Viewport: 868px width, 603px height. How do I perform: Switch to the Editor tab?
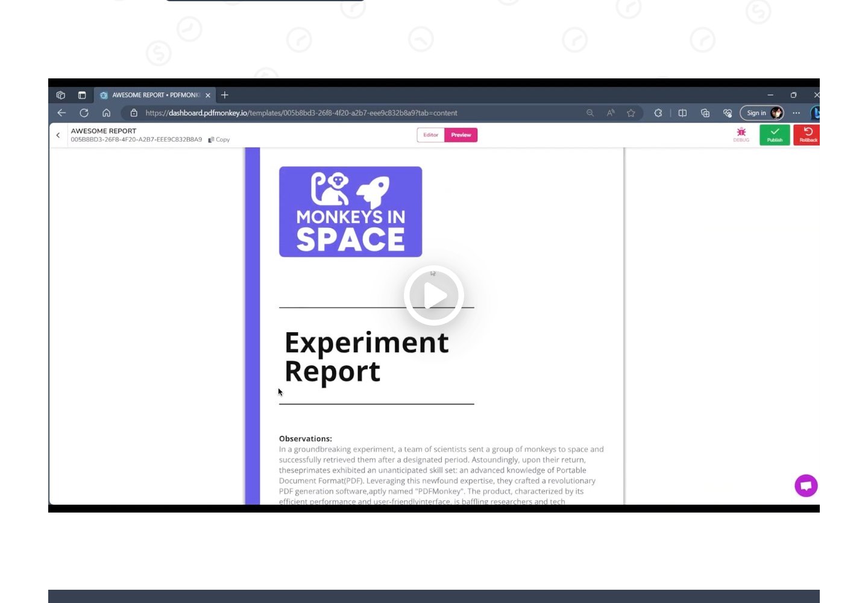point(431,135)
